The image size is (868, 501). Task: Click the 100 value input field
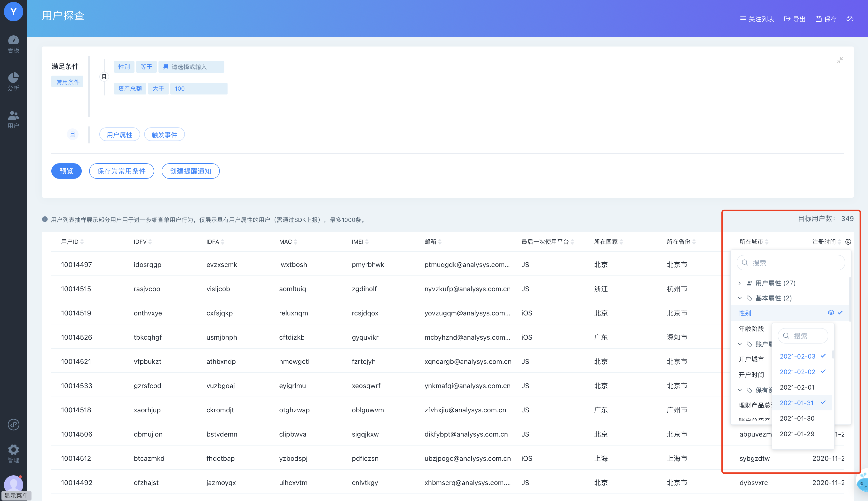point(199,88)
